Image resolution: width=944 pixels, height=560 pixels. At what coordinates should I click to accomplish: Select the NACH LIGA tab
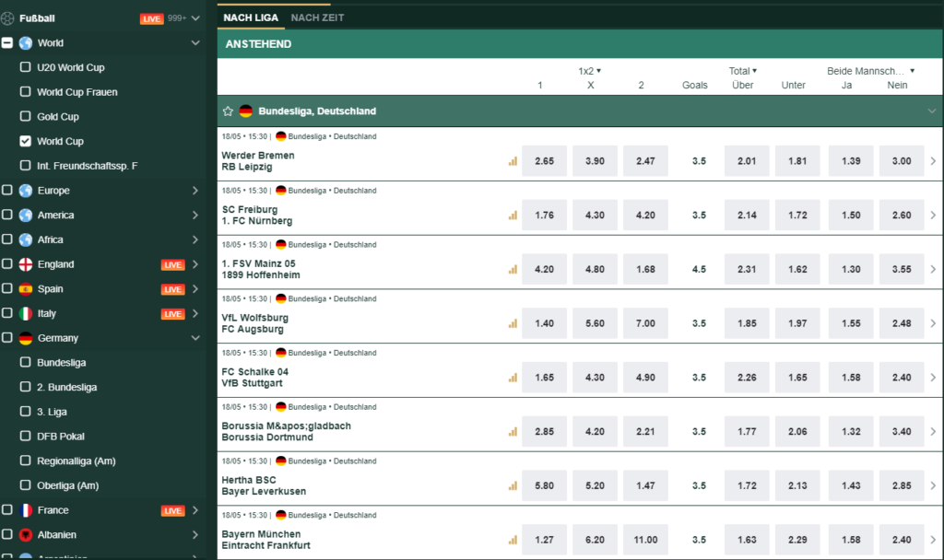click(x=251, y=18)
